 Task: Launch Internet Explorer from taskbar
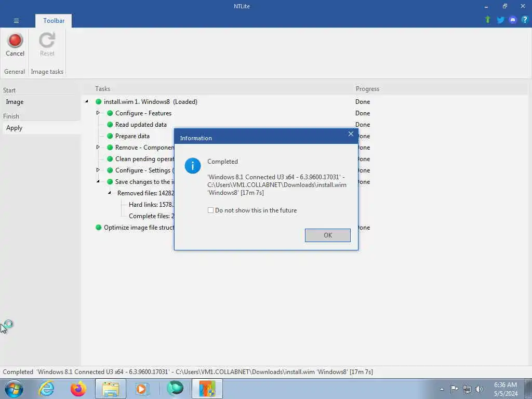(x=46, y=389)
